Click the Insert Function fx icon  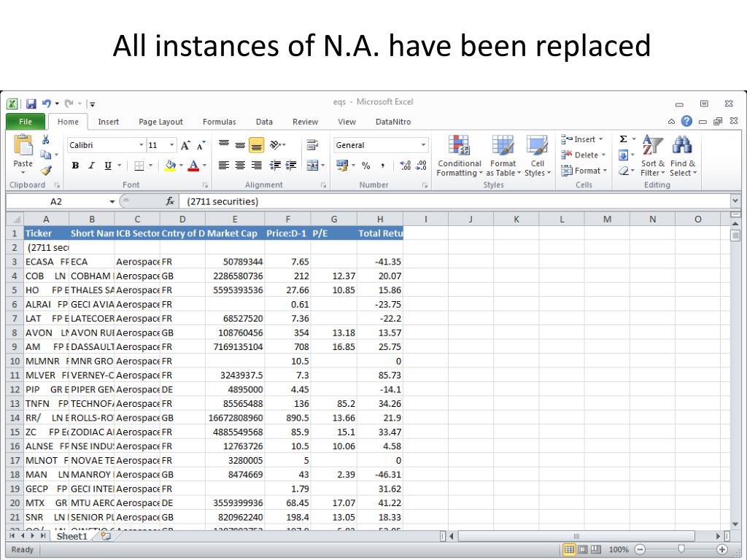click(x=169, y=201)
